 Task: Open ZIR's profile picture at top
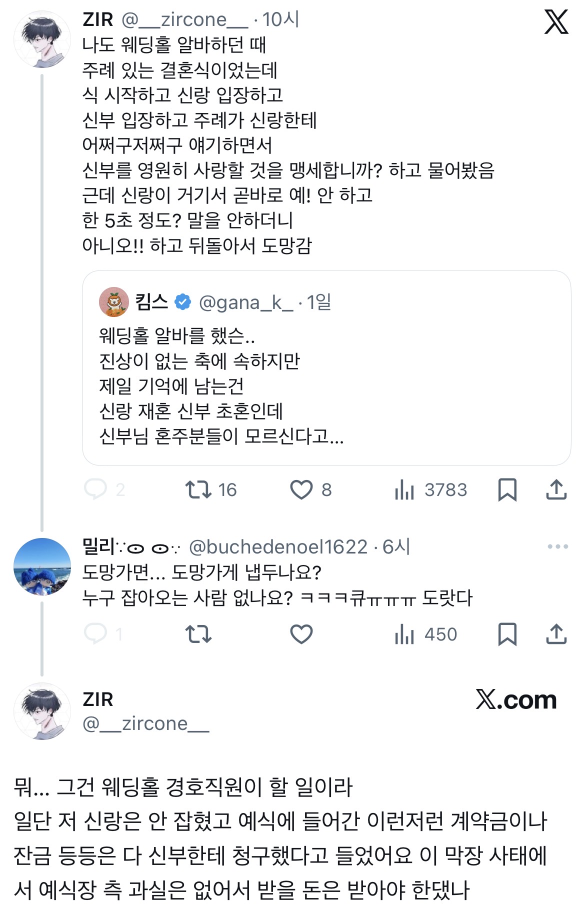point(42,39)
